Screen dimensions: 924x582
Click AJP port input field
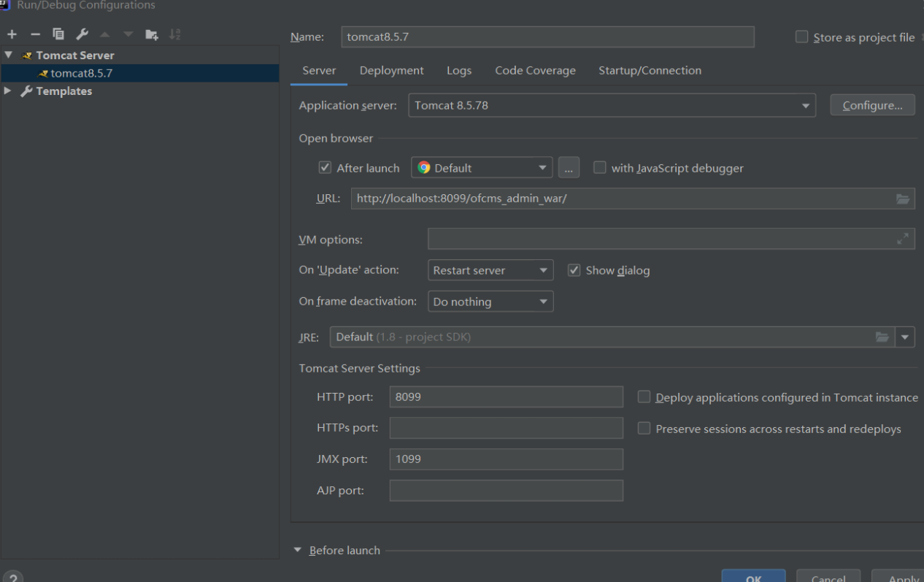(507, 491)
